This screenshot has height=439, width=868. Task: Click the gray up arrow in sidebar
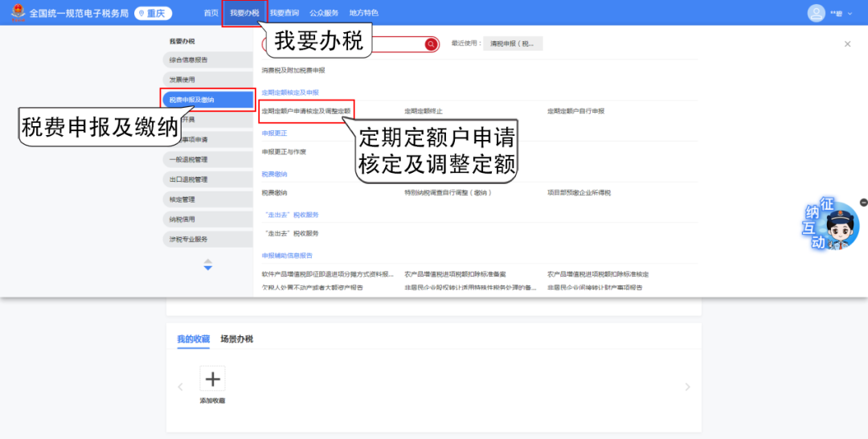tap(207, 261)
